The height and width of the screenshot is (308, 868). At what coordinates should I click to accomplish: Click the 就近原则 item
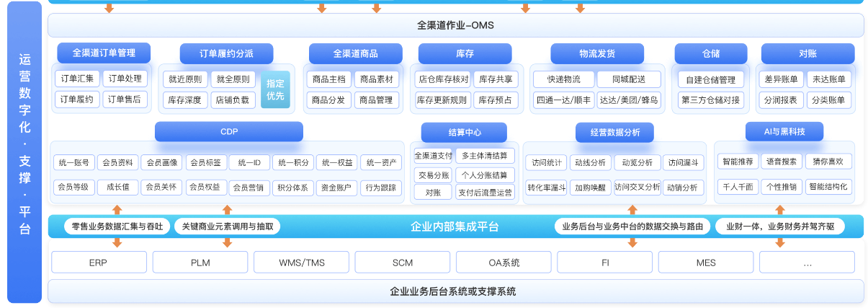coord(185,79)
